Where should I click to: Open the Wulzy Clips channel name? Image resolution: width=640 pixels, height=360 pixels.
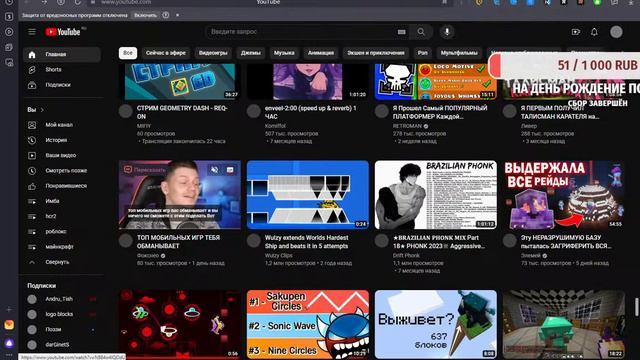(279, 256)
